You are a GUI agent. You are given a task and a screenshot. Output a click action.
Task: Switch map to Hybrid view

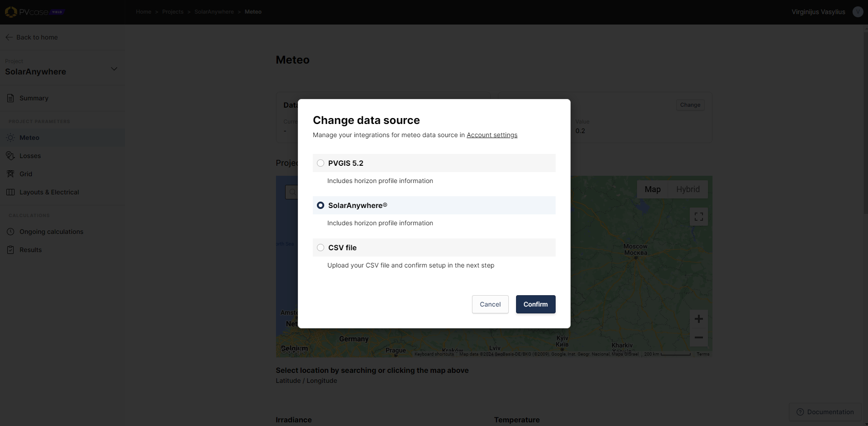pos(688,189)
